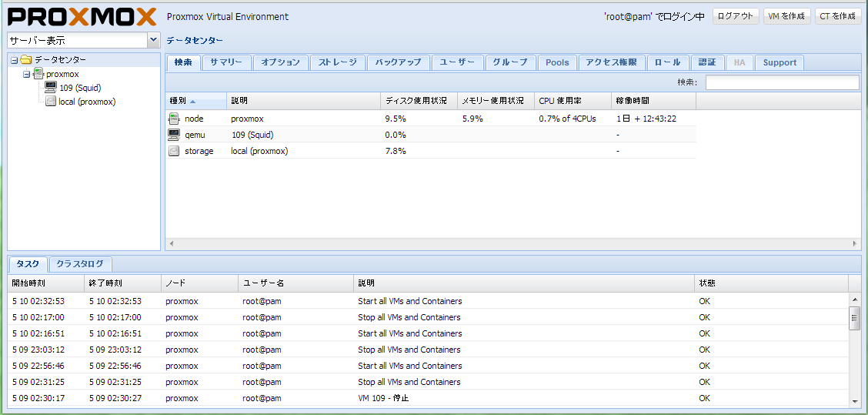Click the 109 (Squid) VM monitor icon in tree
Viewport: 868px width, 415px height.
[51, 88]
